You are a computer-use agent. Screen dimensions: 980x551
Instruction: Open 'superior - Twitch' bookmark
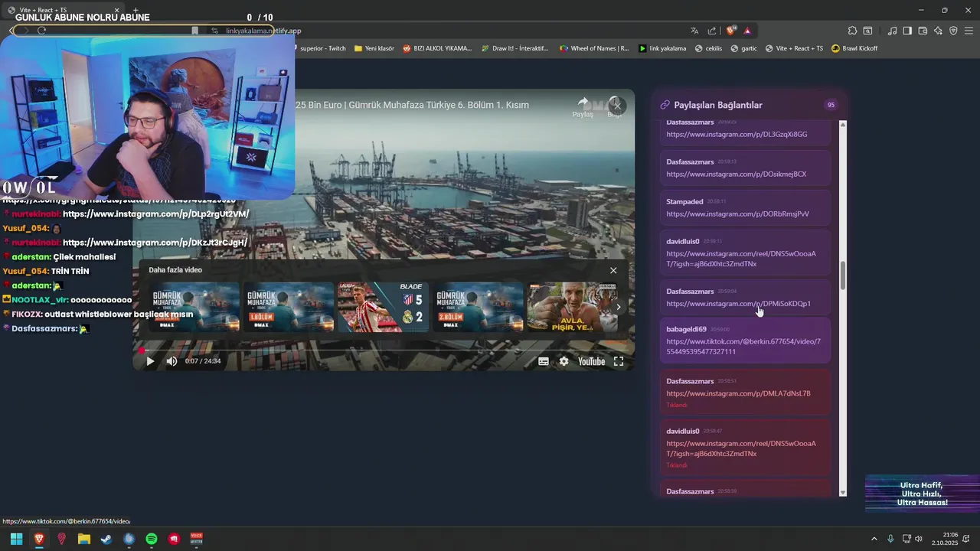coord(322,48)
